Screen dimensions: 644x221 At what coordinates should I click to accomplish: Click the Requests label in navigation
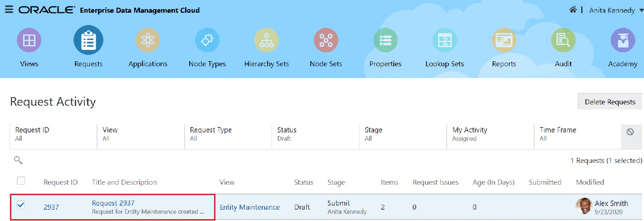[x=88, y=64]
